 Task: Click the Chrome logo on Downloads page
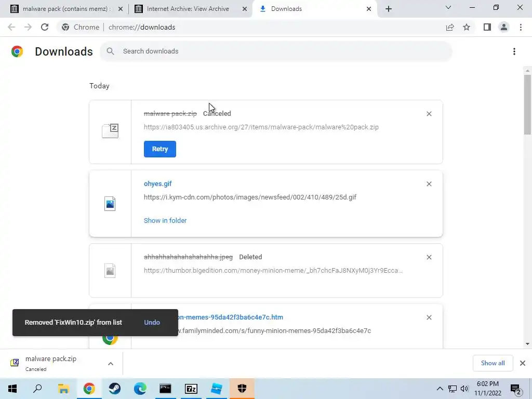tap(17, 51)
